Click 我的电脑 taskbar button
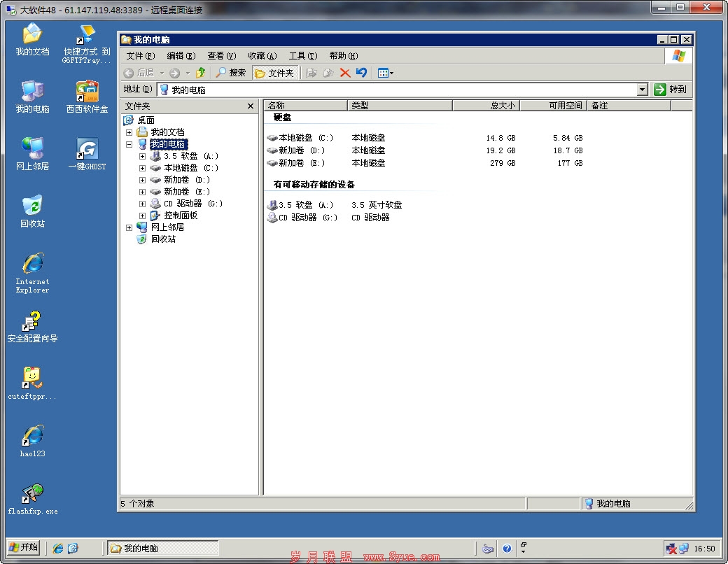This screenshot has width=728, height=564. [162, 548]
